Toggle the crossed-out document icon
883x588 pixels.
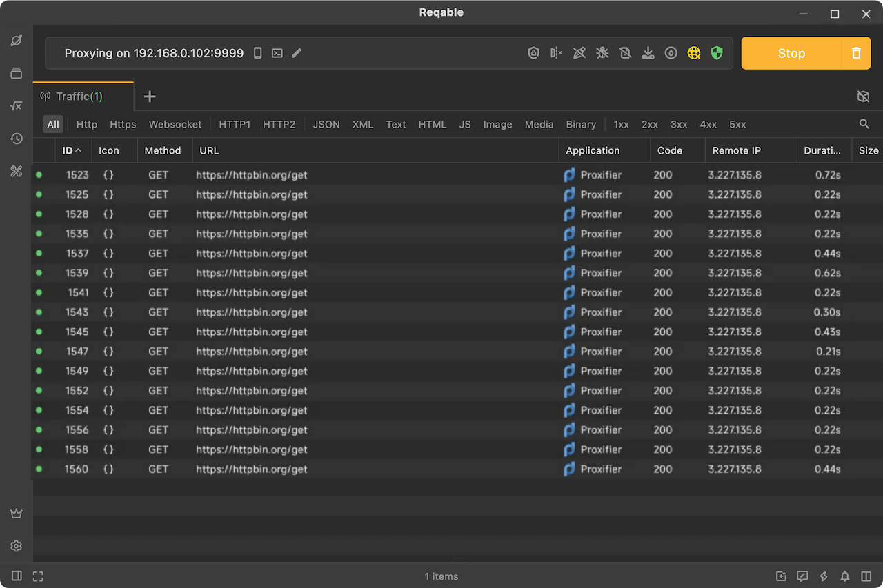tap(625, 53)
